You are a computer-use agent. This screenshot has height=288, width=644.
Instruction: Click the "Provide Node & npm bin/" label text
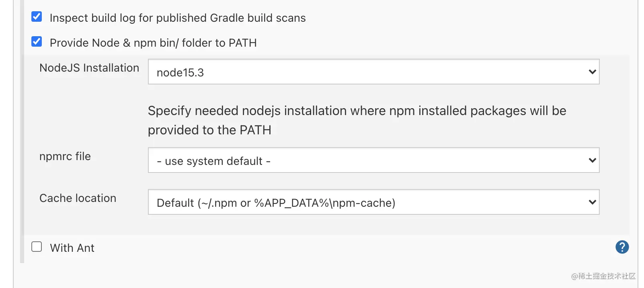(x=153, y=43)
